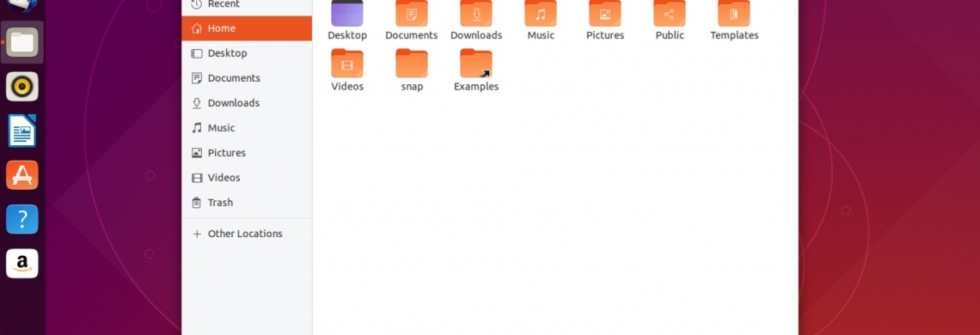Open the Videos folder icon
The width and height of the screenshot is (980, 335).
click(x=347, y=63)
